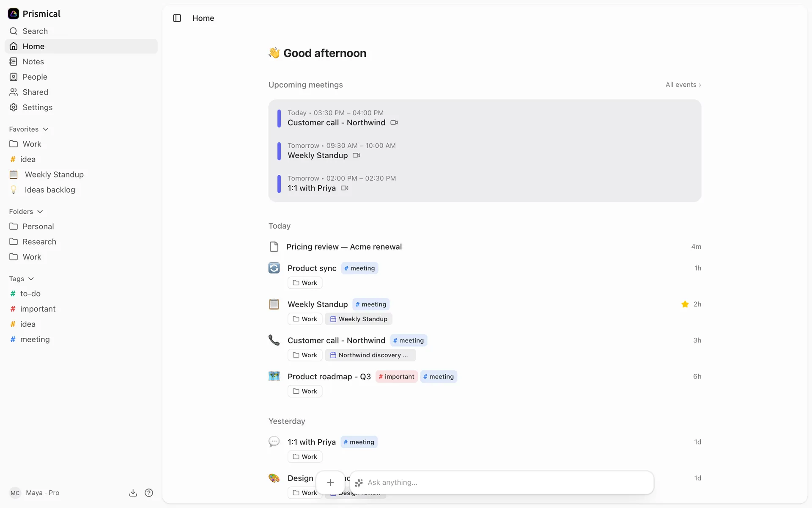Open the People section
The height and width of the screenshot is (508, 812).
(x=81, y=77)
